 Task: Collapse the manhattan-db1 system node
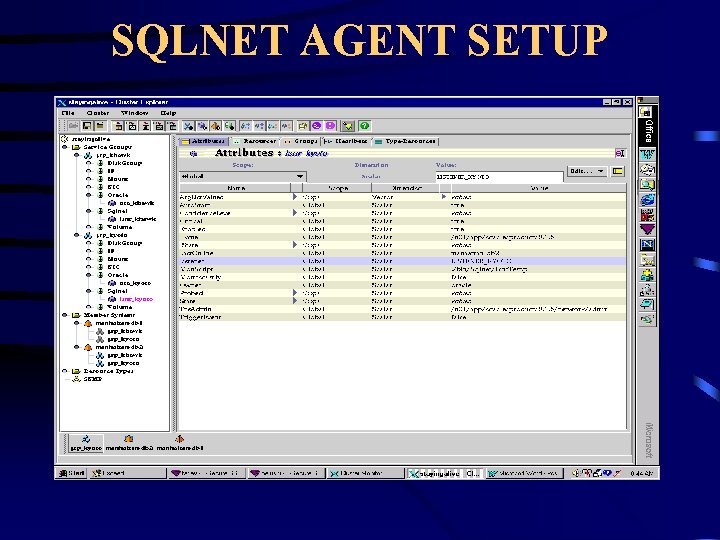[76, 323]
